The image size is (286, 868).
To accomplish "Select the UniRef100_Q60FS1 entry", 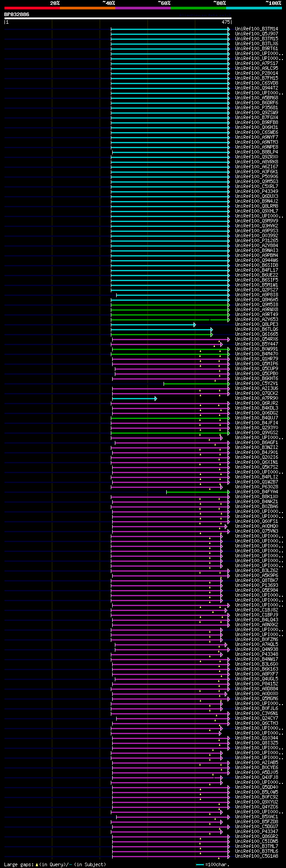I will 257,521.
